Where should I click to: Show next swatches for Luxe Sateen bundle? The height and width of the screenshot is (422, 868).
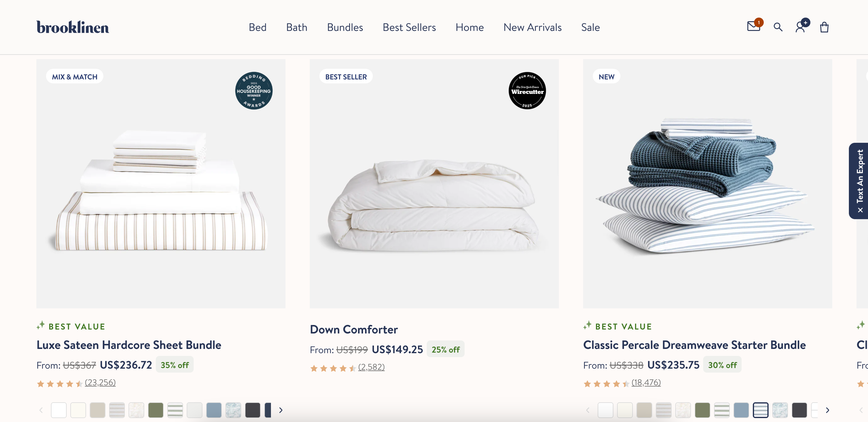(x=281, y=410)
